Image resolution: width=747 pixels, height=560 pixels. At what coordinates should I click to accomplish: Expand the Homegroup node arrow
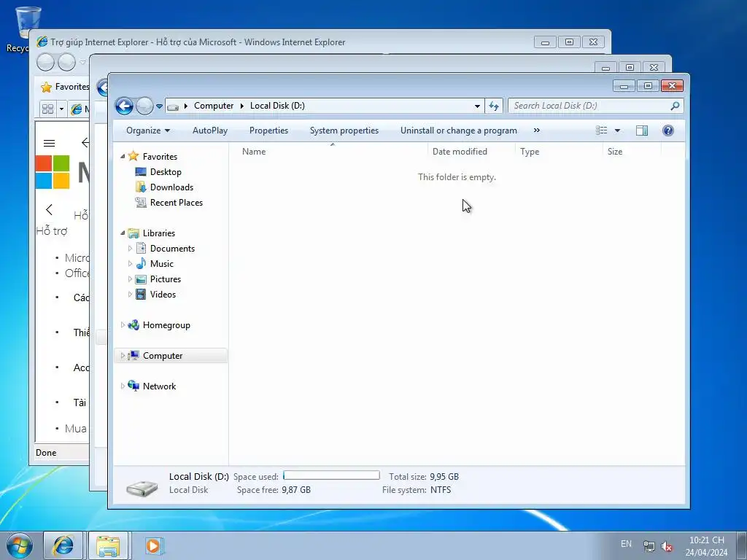pos(123,324)
